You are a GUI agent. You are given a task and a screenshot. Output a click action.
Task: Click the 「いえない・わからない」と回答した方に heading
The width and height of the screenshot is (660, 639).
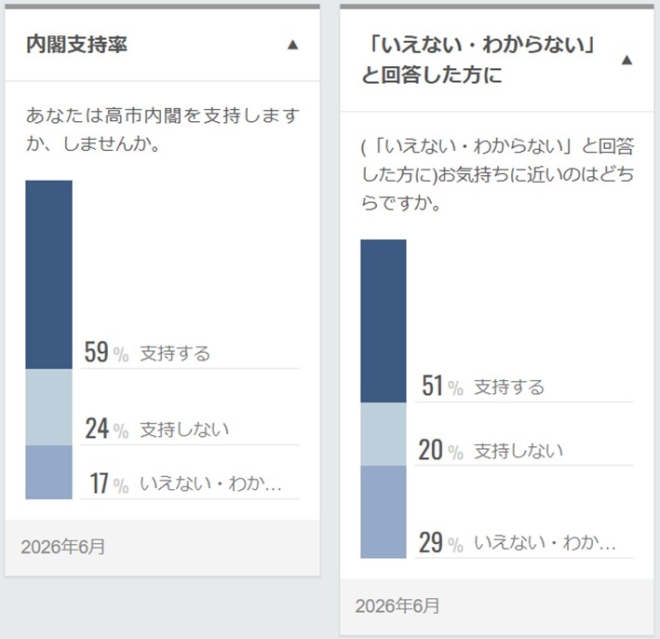click(x=478, y=60)
